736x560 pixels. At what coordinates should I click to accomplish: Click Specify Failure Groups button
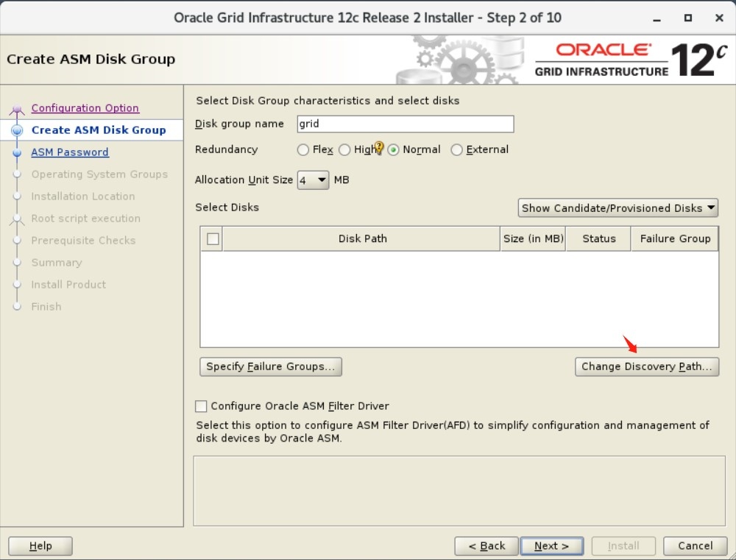coord(271,366)
